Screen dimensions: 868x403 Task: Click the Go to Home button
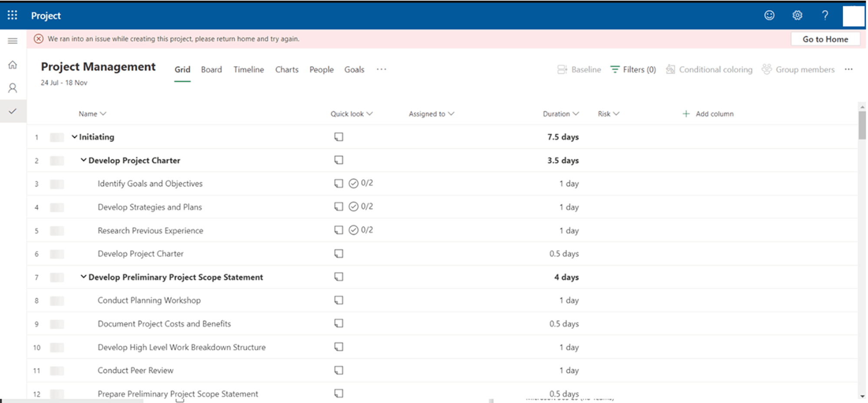pyautogui.click(x=825, y=39)
